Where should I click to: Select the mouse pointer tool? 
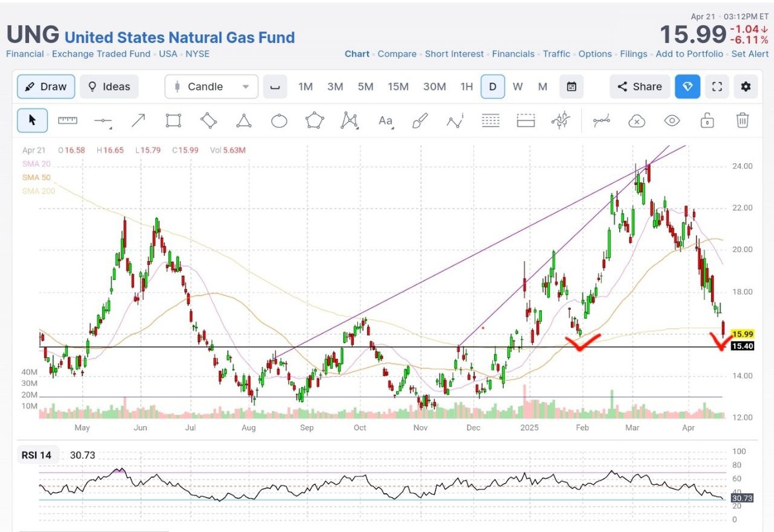[32, 120]
